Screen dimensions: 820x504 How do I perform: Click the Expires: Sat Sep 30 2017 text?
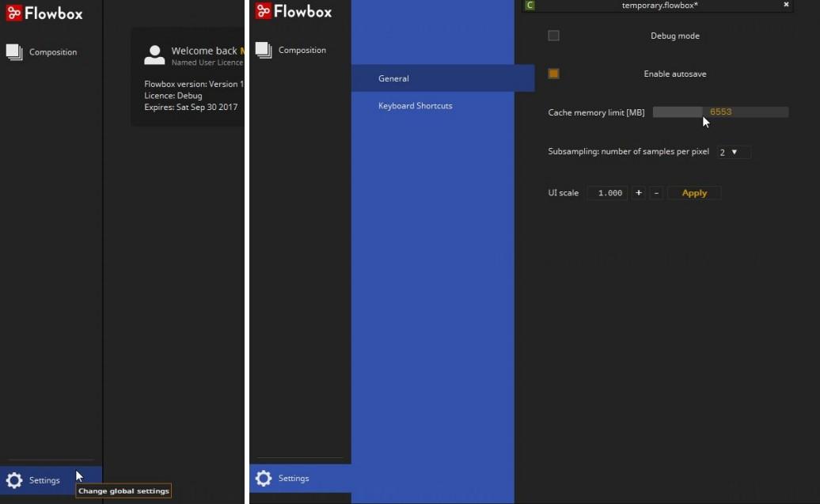191,107
